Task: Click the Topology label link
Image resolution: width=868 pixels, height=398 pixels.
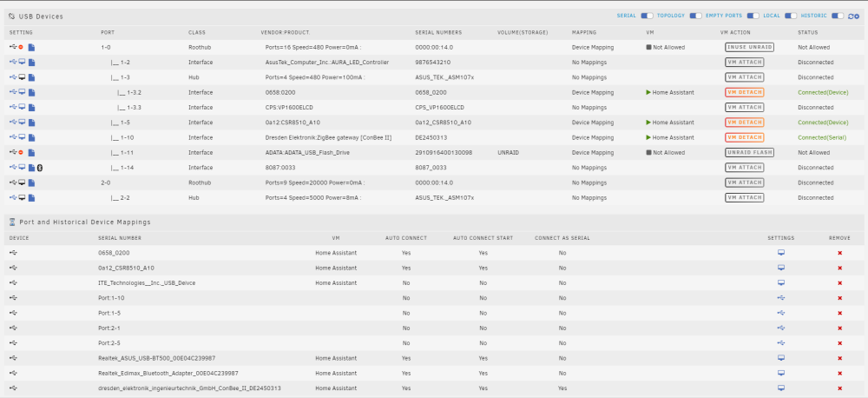Action: [671, 16]
